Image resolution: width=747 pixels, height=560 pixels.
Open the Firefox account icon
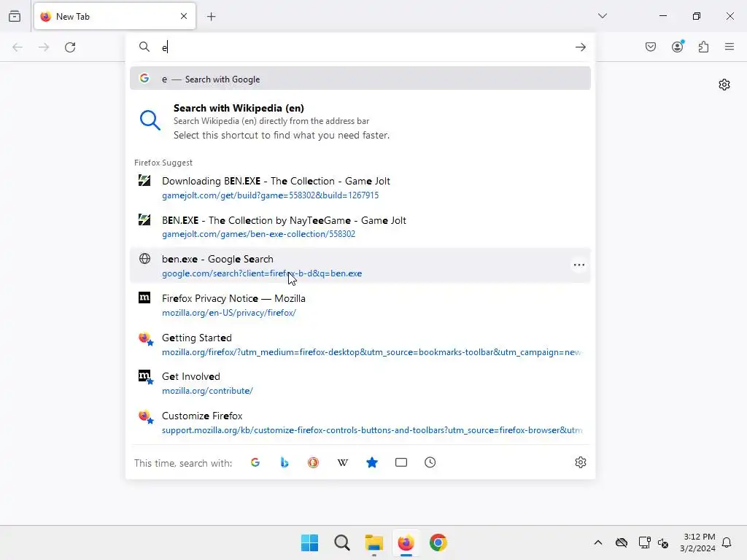click(x=678, y=47)
